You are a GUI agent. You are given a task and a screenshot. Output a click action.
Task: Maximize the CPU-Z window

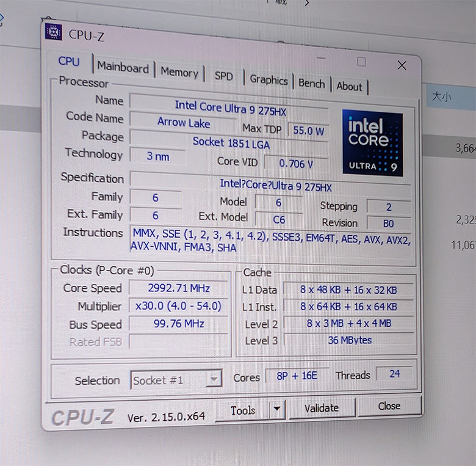(361, 62)
